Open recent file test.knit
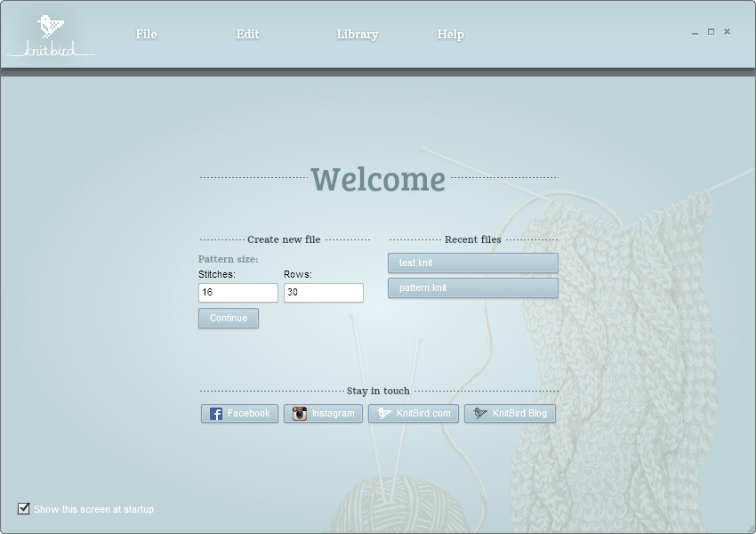Viewport: 756px width, 534px height. click(473, 263)
